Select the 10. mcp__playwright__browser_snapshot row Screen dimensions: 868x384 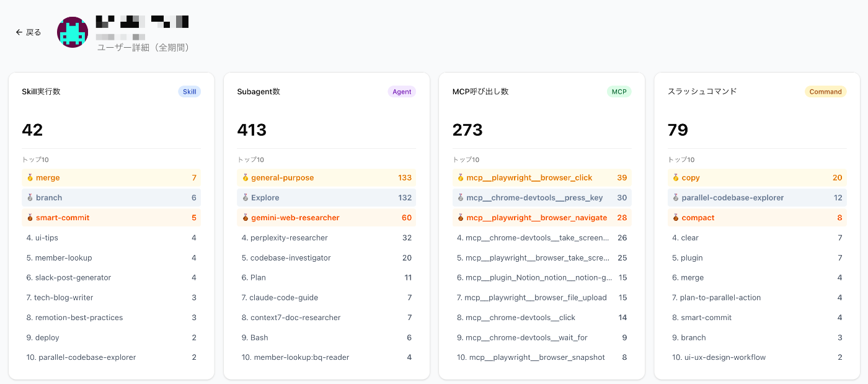[542, 357]
